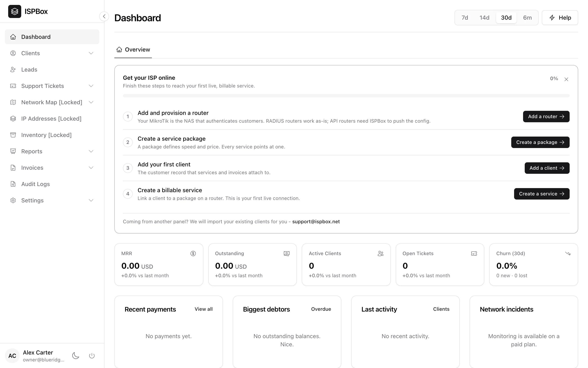This screenshot has height=368, width=588.
Task: Expand the Support Tickets chevron
Action: tap(91, 86)
